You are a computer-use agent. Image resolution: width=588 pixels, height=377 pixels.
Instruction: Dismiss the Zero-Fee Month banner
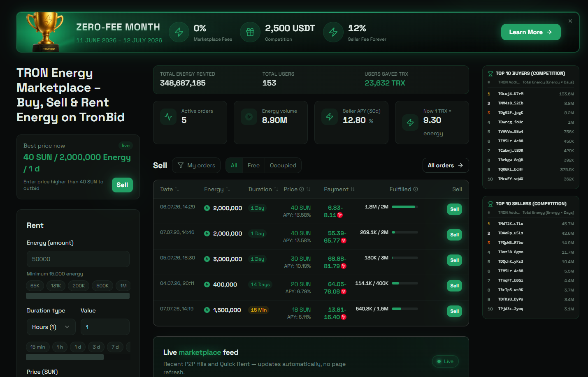570,21
